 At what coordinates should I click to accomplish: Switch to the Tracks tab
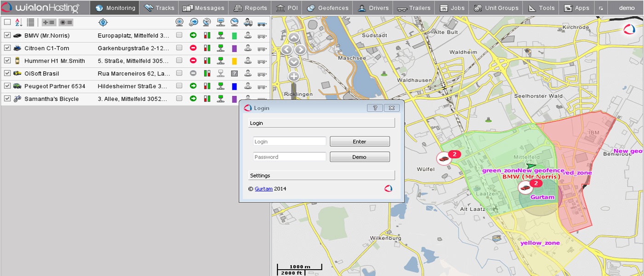(159, 8)
